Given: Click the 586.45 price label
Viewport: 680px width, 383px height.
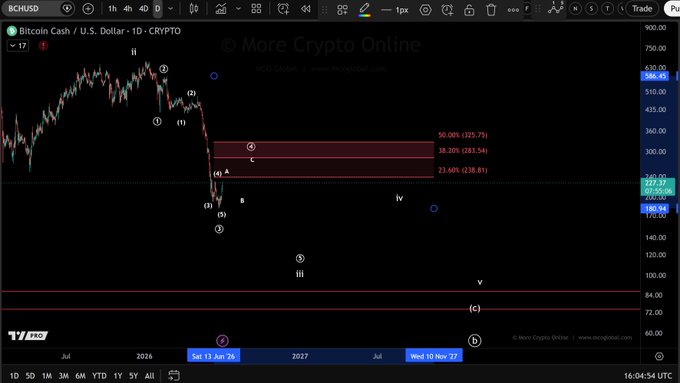Looking at the screenshot, I should point(655,76).
